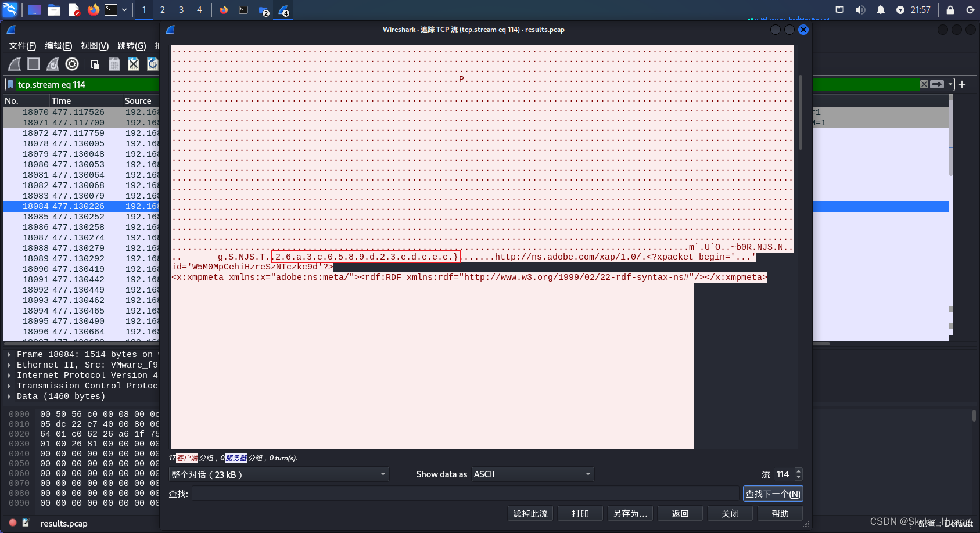Open the 整个对话 (23 kB) conversation dropdown

tap(279, 474)
